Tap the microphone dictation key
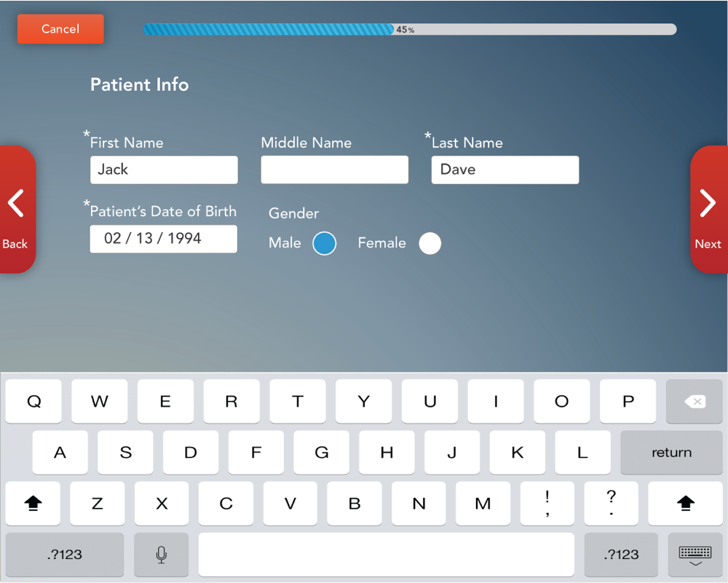Image resolution: width=728 pixels, height=583 pixels. [161, 555]
